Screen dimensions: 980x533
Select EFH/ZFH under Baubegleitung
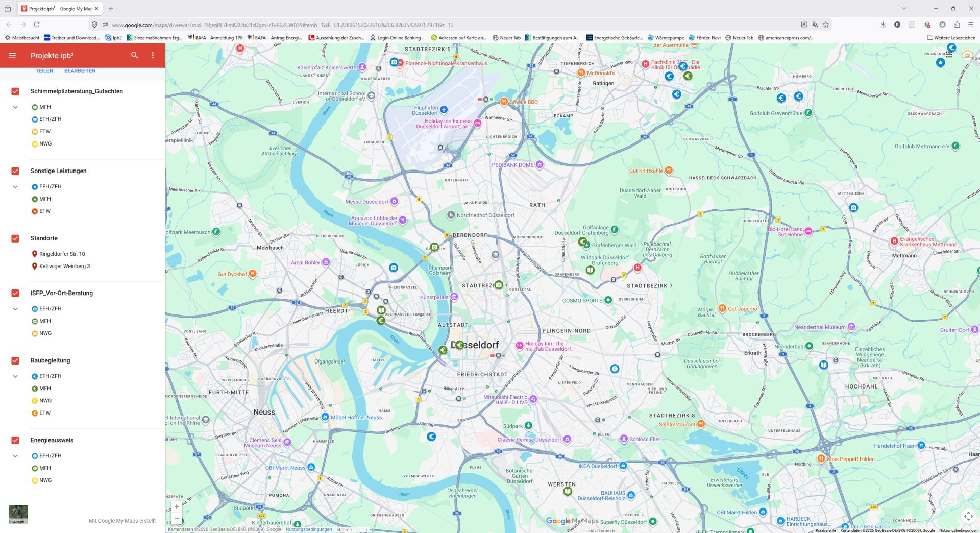coord(50,376)
